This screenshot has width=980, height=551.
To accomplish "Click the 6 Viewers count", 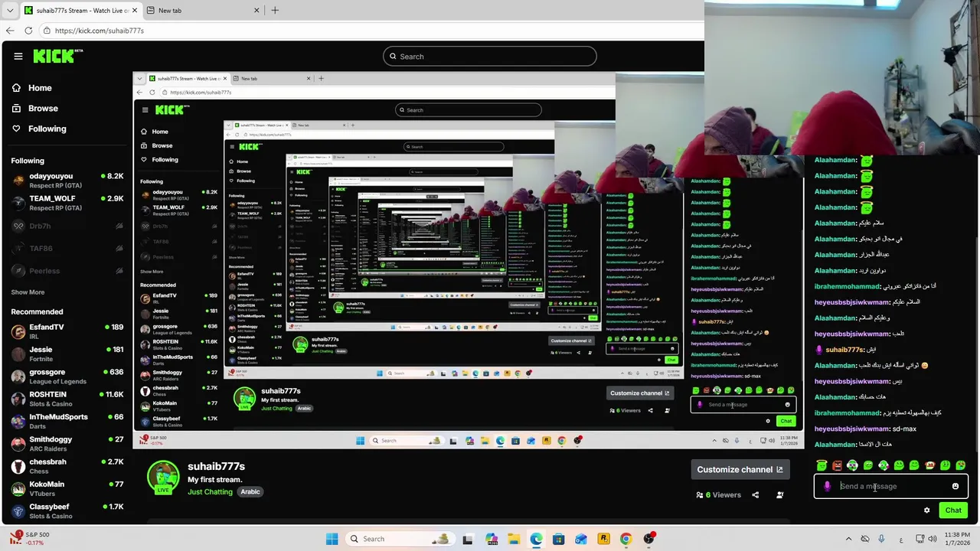I will tap(718, 495).
